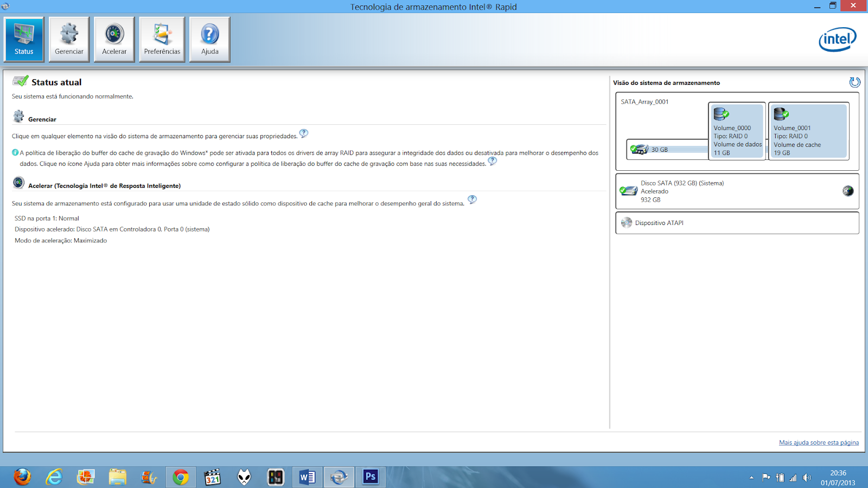Click the green check Status atual icon

tap(20, 81)
